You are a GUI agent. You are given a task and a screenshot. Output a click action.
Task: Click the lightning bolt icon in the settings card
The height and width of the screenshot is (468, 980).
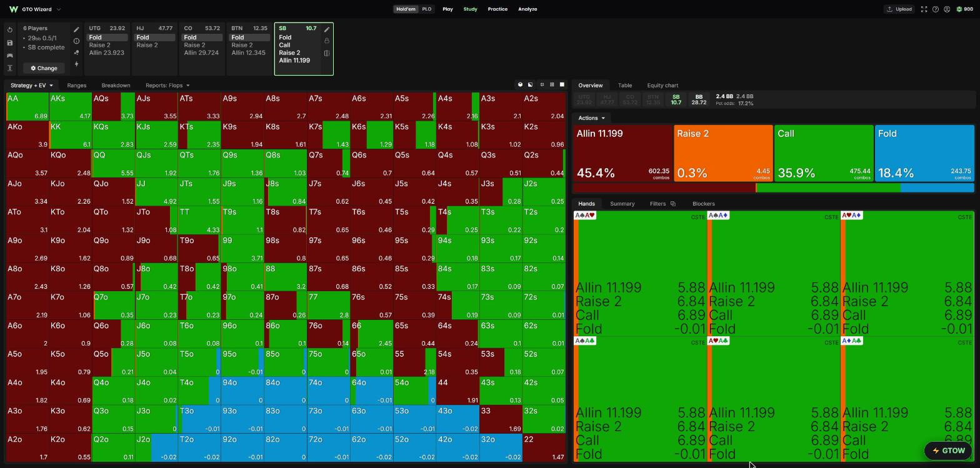(76, 64)
